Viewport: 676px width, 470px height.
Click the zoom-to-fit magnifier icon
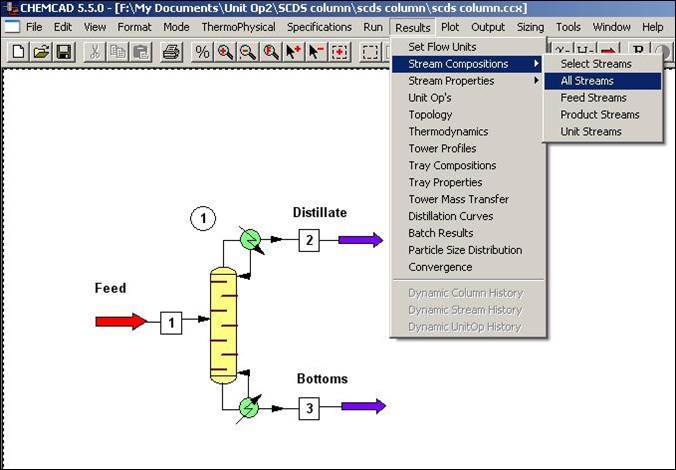coord(271,52)
